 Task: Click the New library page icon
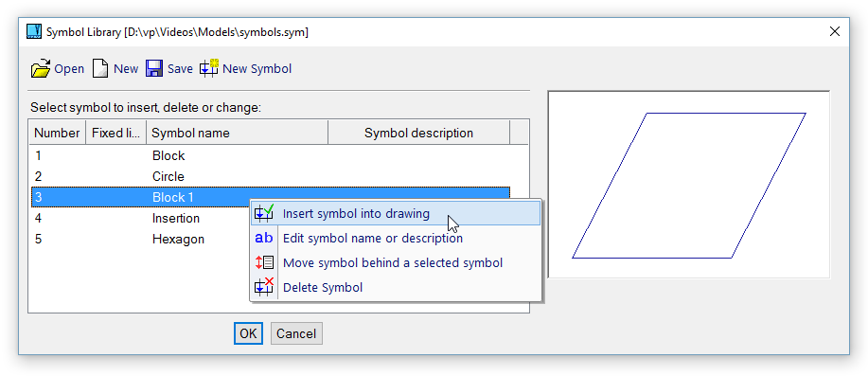[x=100, y=69]
